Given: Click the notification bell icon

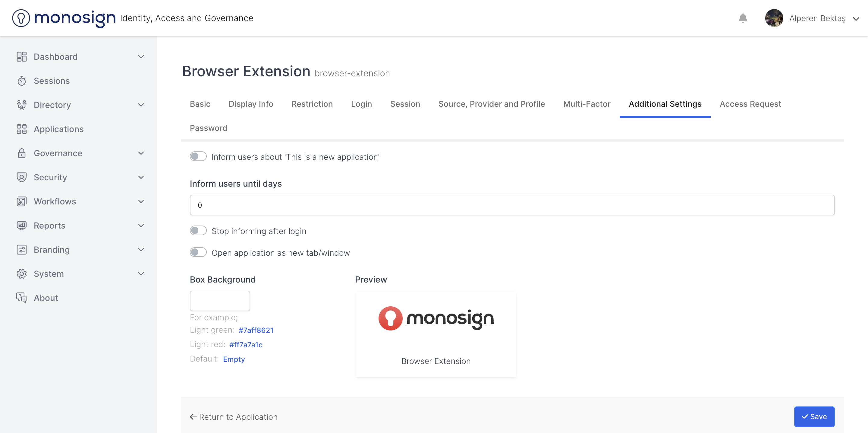Looking at the screenshot, I should pyautogui.click(x=743, y=18).
